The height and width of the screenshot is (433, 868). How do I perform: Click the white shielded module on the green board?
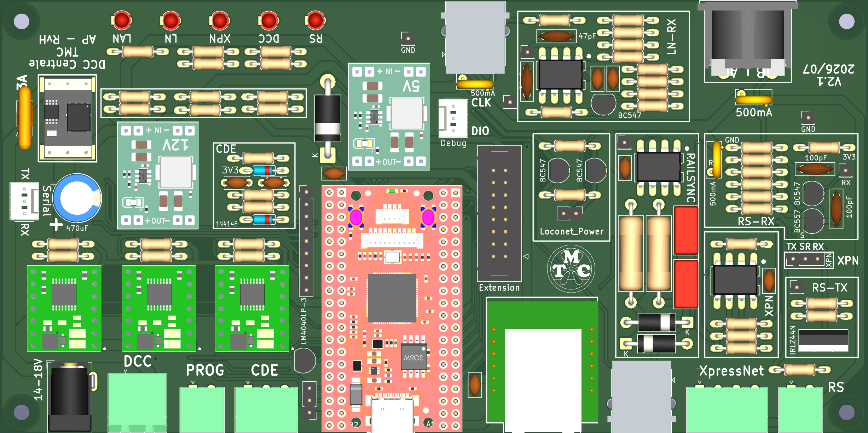point(543,380)
